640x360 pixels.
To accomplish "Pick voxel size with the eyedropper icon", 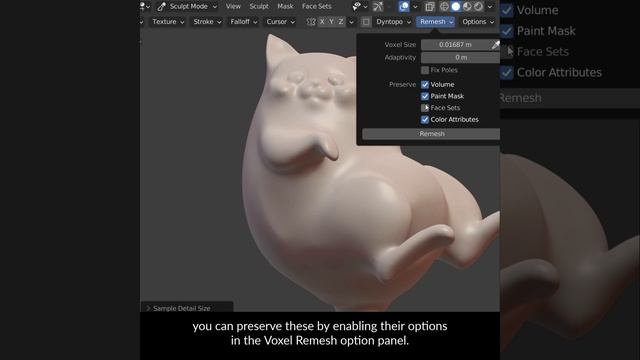I will 496,44.
